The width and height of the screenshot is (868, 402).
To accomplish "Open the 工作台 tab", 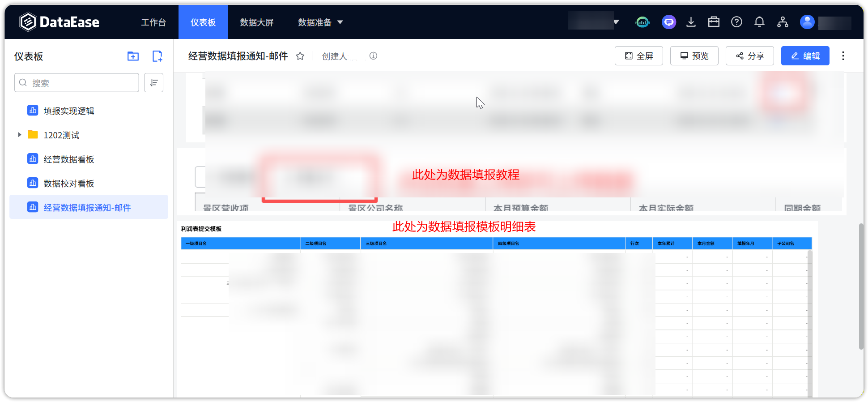I will pos(153,22).
